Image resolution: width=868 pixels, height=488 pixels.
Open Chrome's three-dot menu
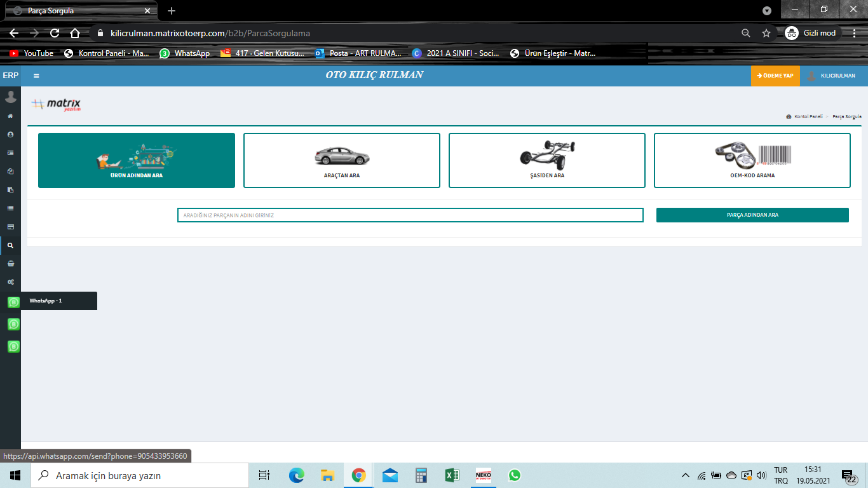pyautogui.click(x=855, y=33)
